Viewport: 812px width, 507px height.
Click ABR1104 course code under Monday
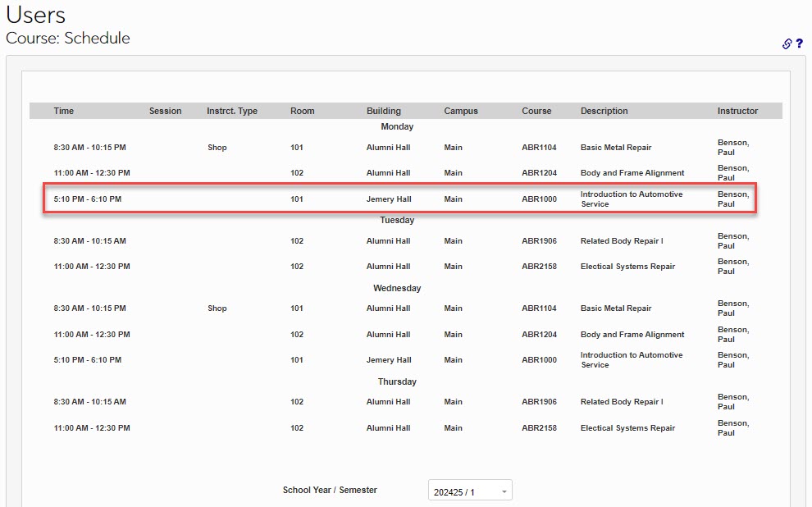tap(539, 148)
